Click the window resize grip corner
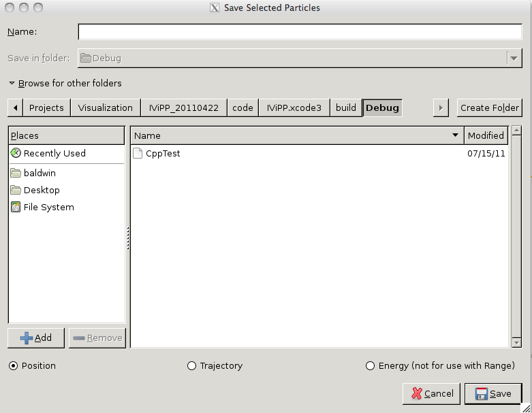 (x=527, y=408)
